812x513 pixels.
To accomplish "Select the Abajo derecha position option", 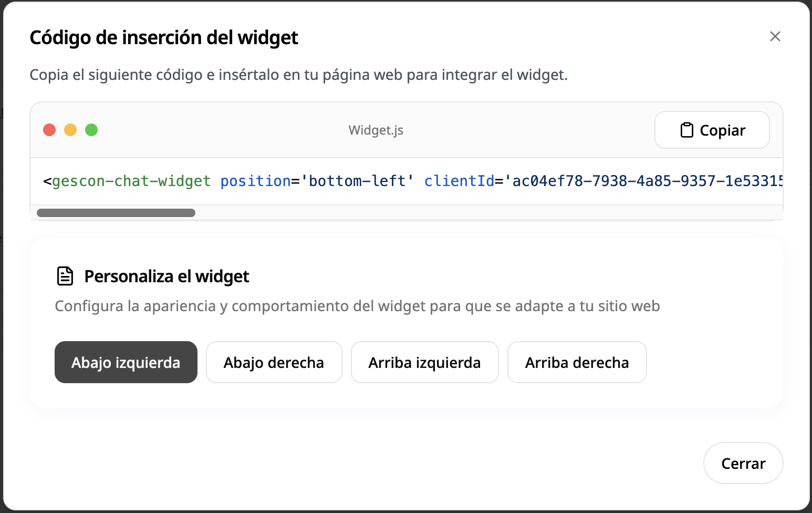I will [274, 362].
